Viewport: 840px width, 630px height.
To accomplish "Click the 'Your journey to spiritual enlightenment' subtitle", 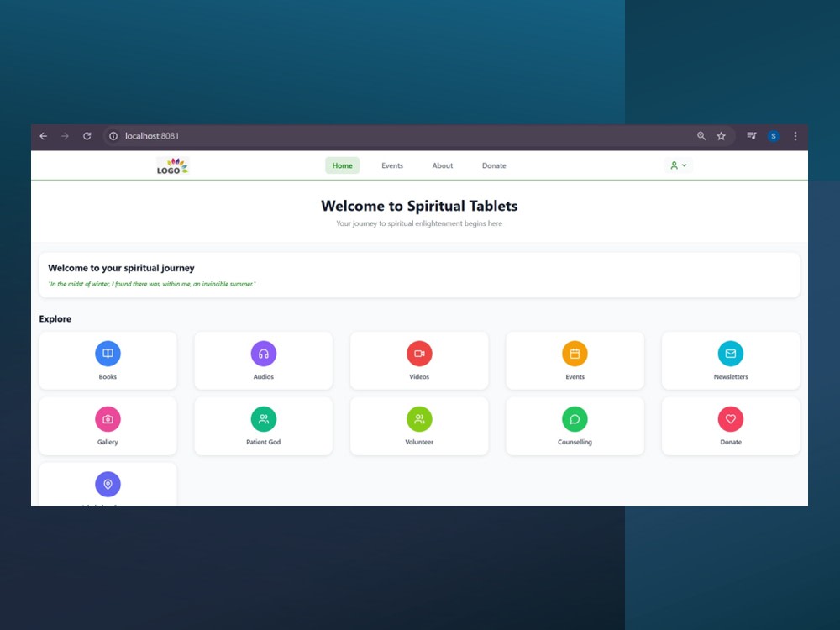I will point(419,223).
